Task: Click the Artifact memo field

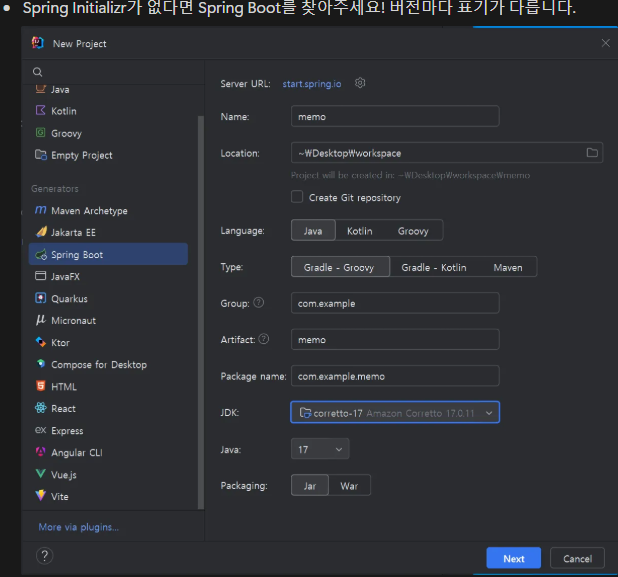Action: pyautogui.click(x=395, y=339)
